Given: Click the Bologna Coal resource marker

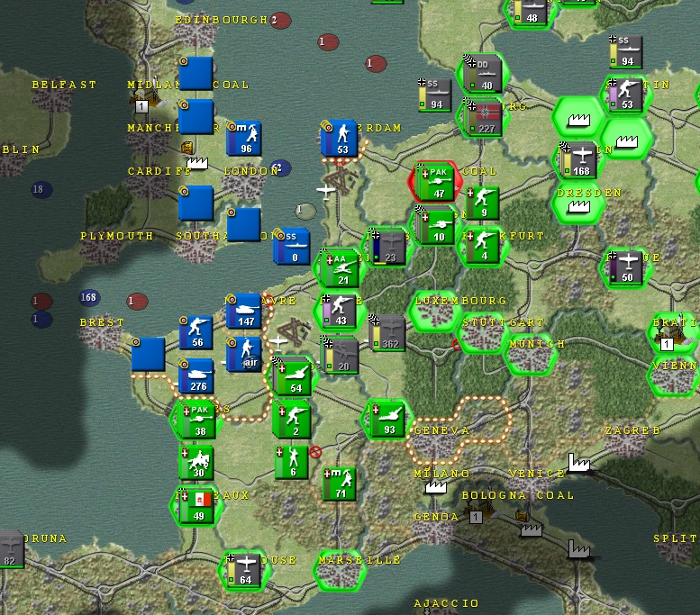Looking at the screenshot, I should (x=476, y=518).
